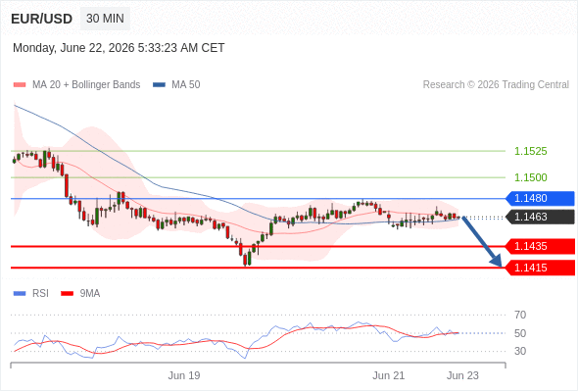The image size is (578, 392).
Task: Select the black 1.1463 current price tag
Action: (x=540, y=217)
